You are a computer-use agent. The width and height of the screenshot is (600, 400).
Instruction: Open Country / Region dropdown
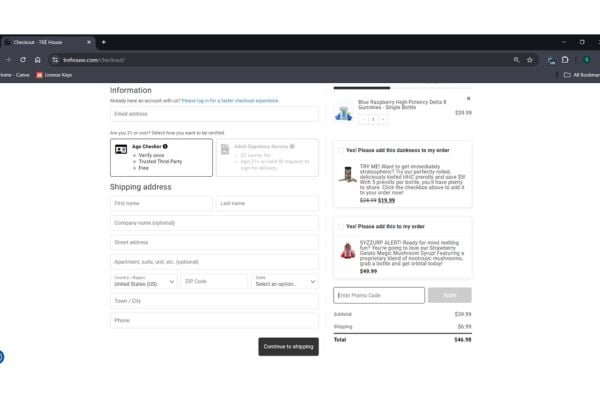coord(143,281)
